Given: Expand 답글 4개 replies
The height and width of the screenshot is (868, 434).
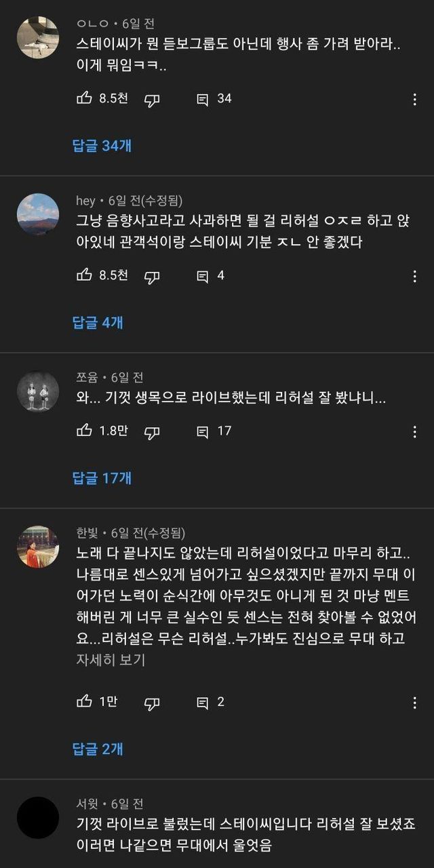Looking at the screenshot, I should pos(98,322).
